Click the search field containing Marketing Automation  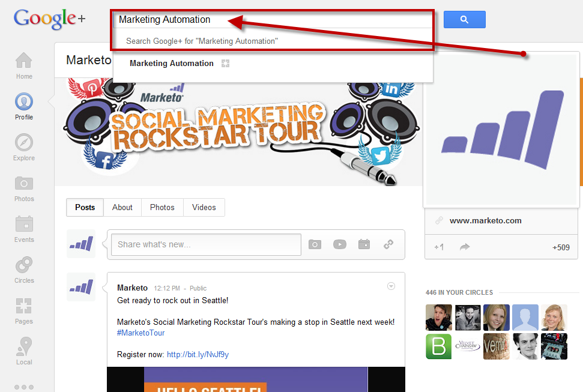(x=273, y=19)
